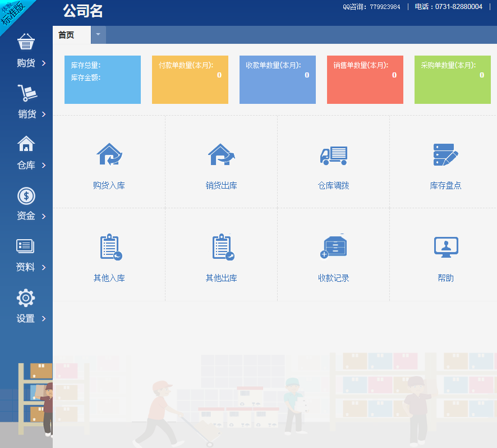The image size is (497, 448).
Task: Click the red 销售单数量(本月) card
Action: [365, 80]
